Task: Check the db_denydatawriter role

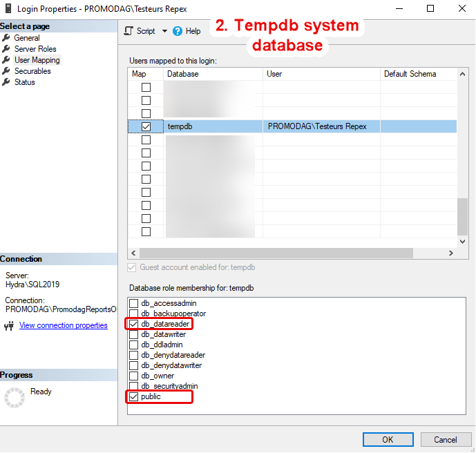Action: point(133,365)
